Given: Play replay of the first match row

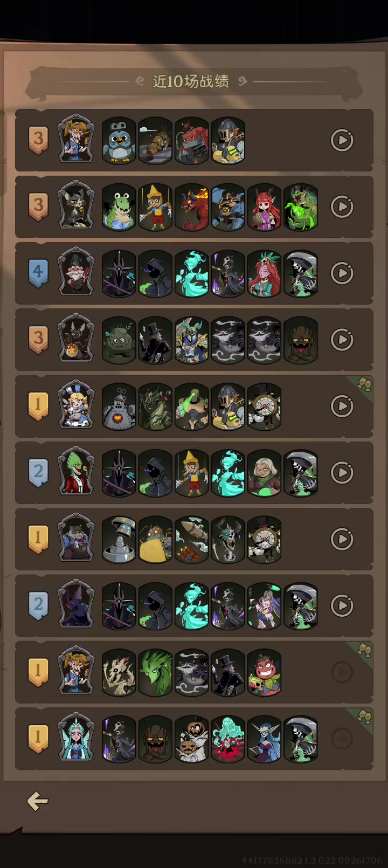Looking at the screenshot, I should pyautogui.click(x=342, y=140).
